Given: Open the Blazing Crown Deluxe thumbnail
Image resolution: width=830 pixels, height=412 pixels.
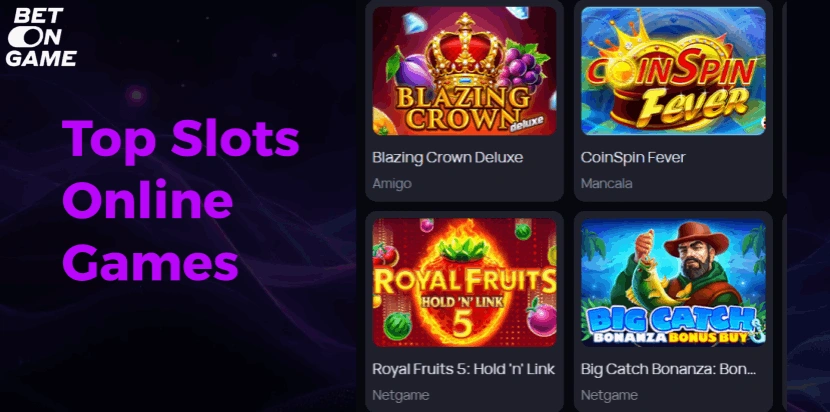Looking at the screenshot, I should pos(464,71).
